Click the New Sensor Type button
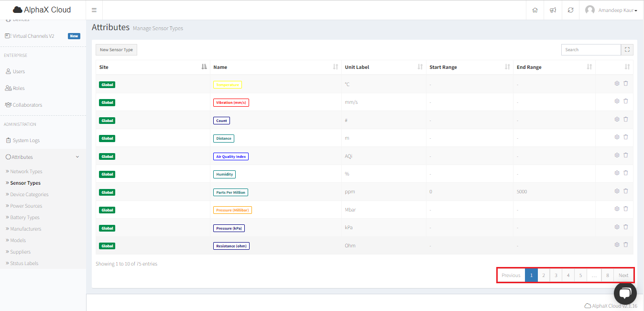This screenshot has width=644, height=311. coord(116,50)
